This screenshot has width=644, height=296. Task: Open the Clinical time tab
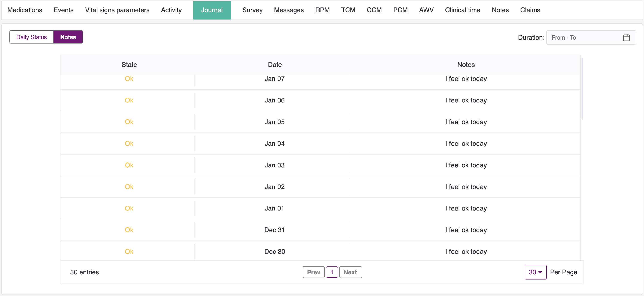pos(462,10)
